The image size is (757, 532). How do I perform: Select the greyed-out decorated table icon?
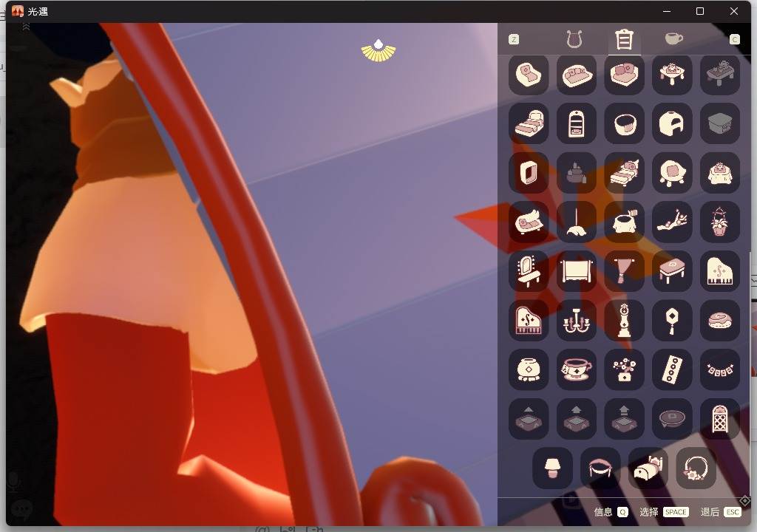[x=720, y=75]
